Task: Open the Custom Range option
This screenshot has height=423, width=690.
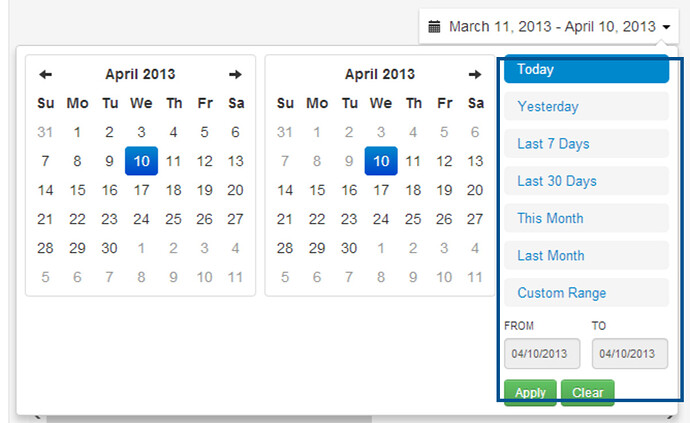Action: pyautogui.click(x=587, y=293)
